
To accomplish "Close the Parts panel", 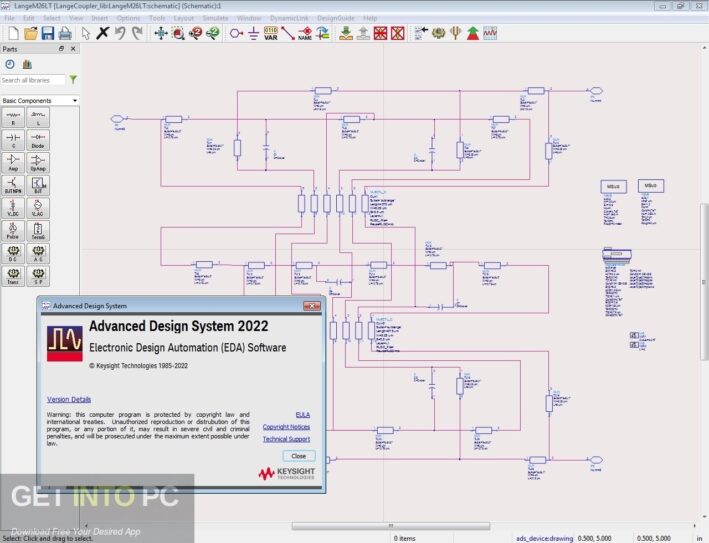I will pos(73,48).
